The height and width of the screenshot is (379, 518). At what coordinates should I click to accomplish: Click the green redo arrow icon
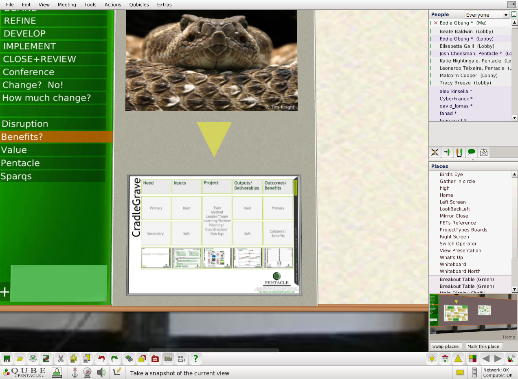click(x=114, y=359)
